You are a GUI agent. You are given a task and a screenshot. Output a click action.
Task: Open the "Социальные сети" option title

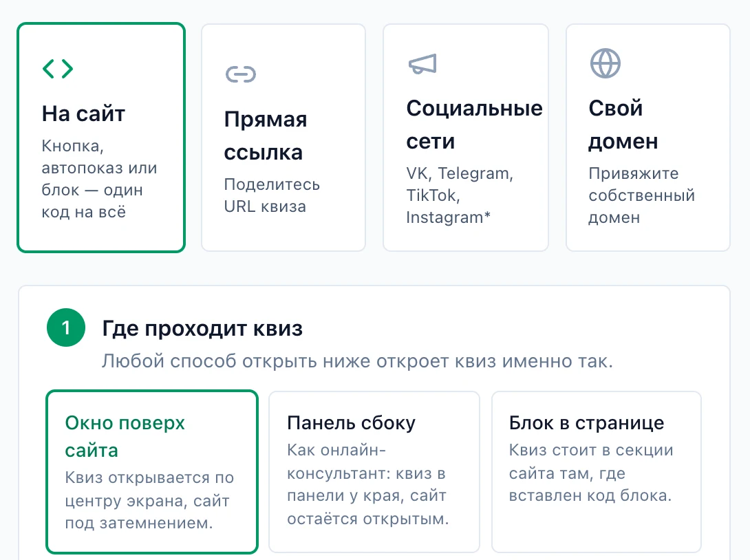(x=475, y=125)
